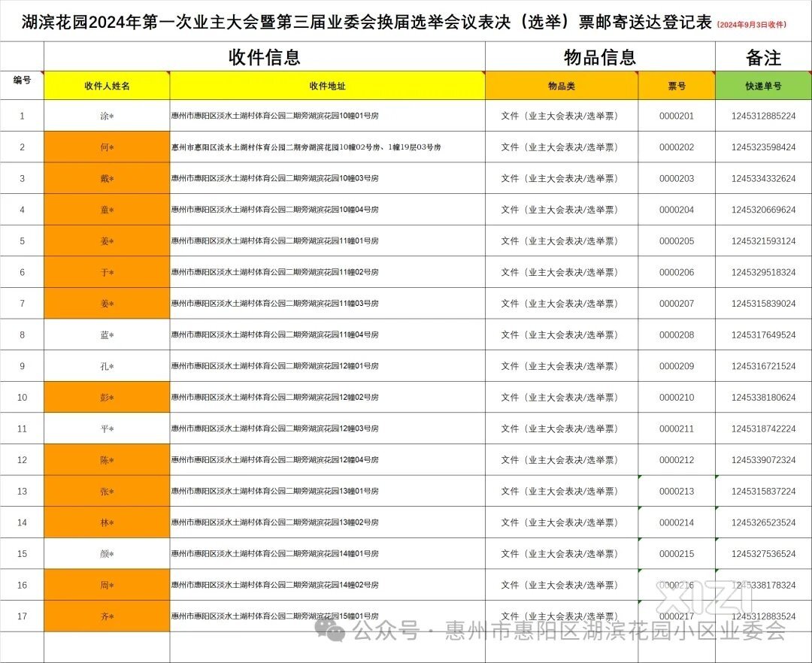Click ticket number 0000205
The image size is (812, 663).
(x=677, y=241)
